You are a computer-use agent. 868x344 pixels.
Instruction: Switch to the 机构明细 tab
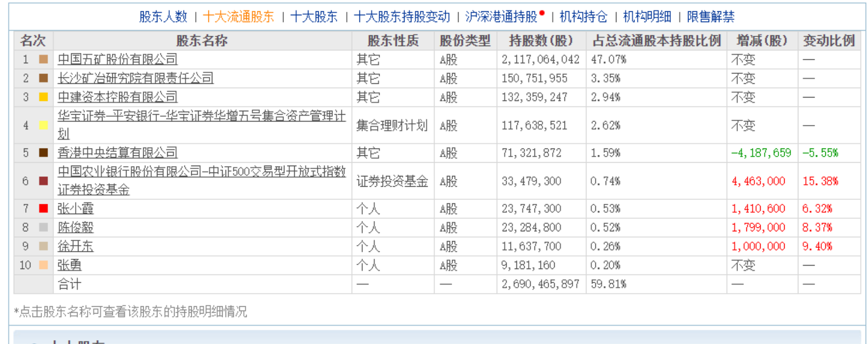click(647, 17)
